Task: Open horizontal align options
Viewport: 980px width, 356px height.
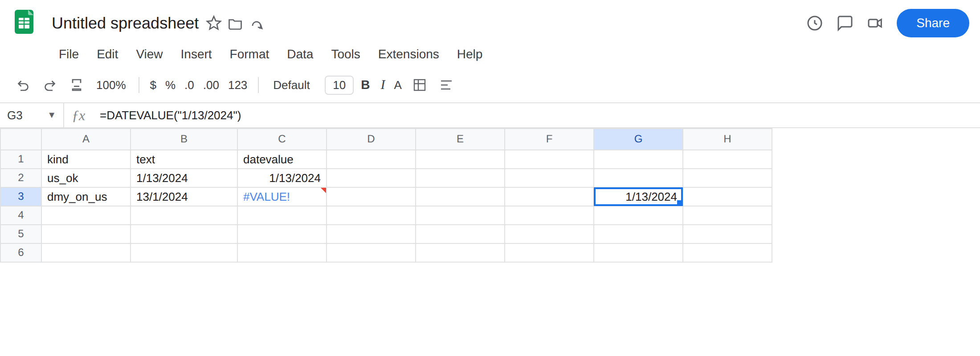Action: pos(446,85)
